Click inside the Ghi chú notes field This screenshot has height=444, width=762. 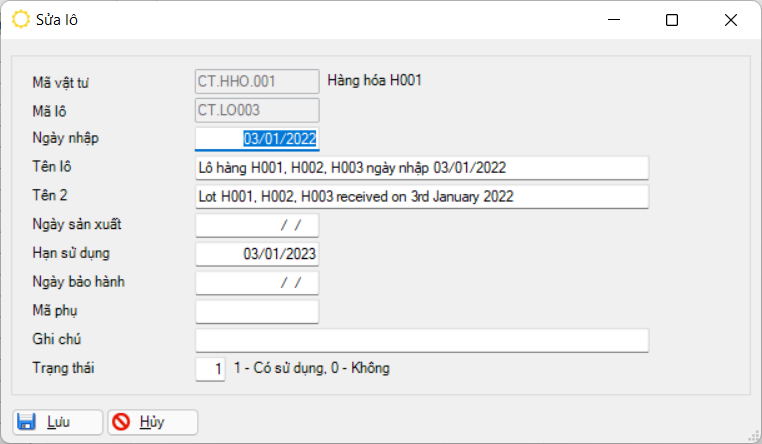tap(422, 341)
